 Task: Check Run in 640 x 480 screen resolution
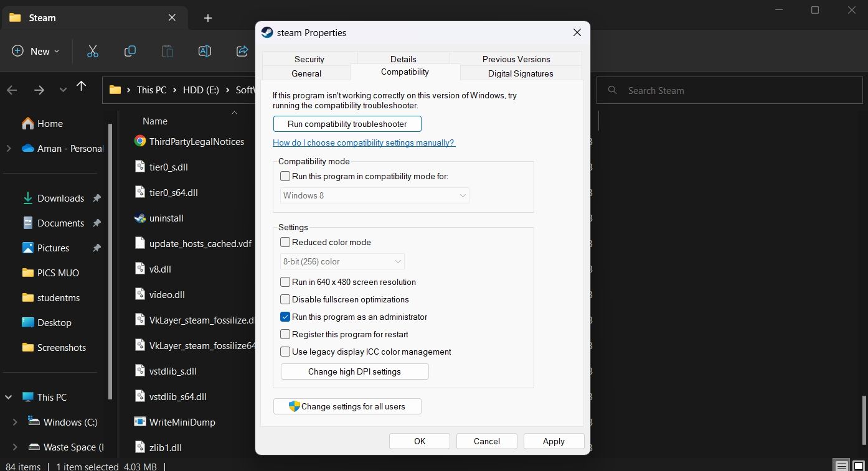click(x=285, y=282)
